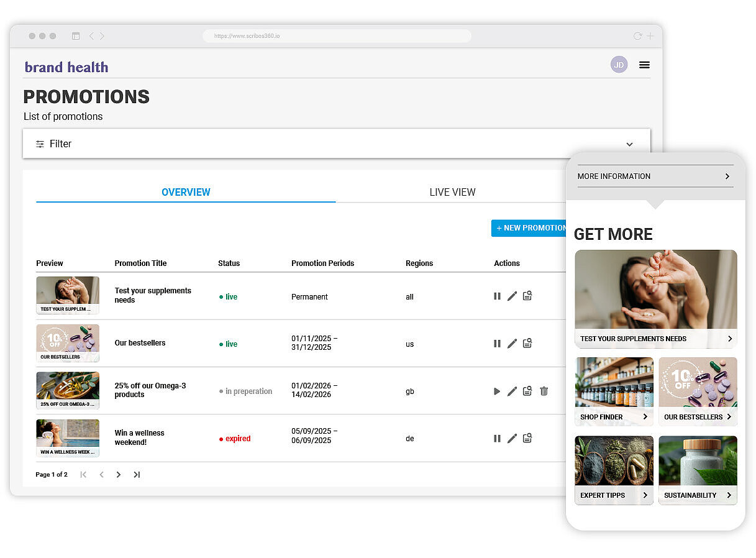Edit the 'Win a wellness weekend!' promotion
This screenshot has height=558, width=756.
[x=512, y=439]
